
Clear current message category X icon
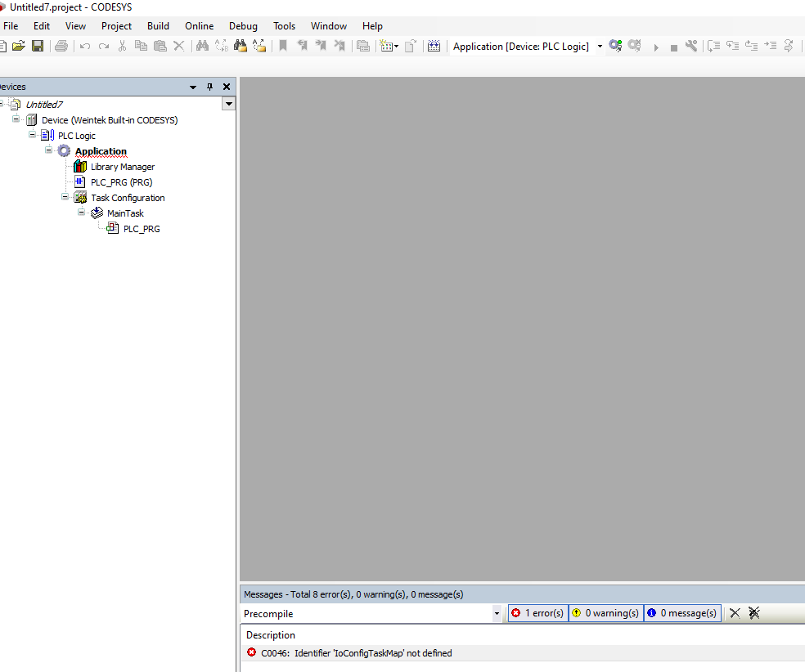(735, 613)
